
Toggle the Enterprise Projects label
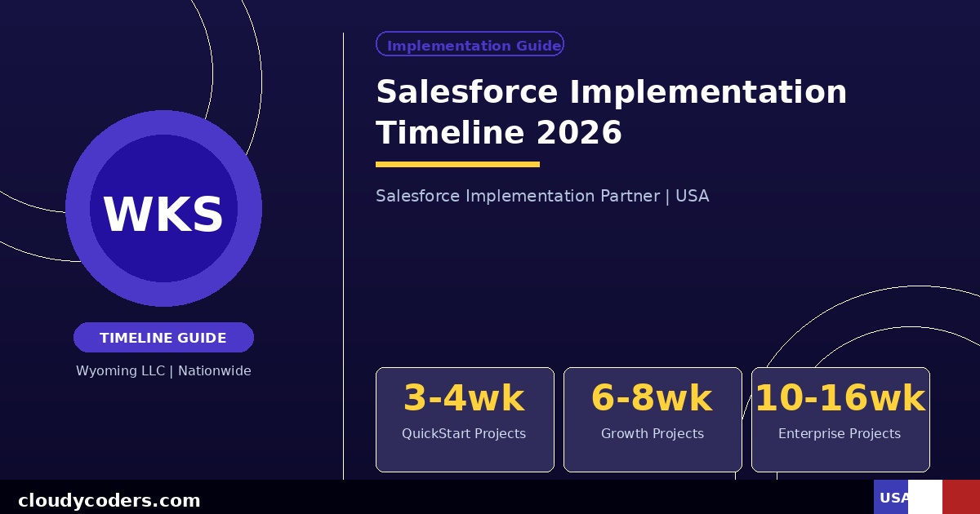point(840,433)
